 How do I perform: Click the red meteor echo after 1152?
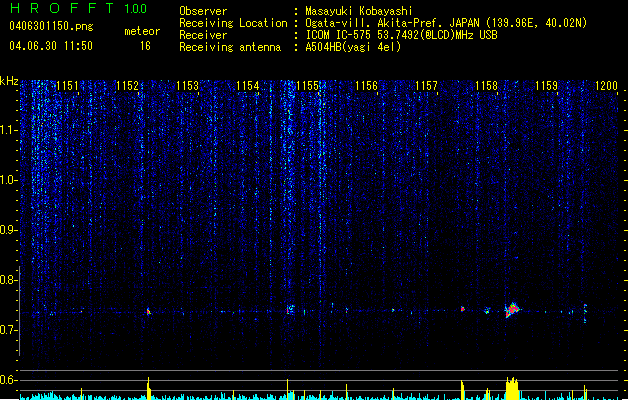tap(148, 312)
